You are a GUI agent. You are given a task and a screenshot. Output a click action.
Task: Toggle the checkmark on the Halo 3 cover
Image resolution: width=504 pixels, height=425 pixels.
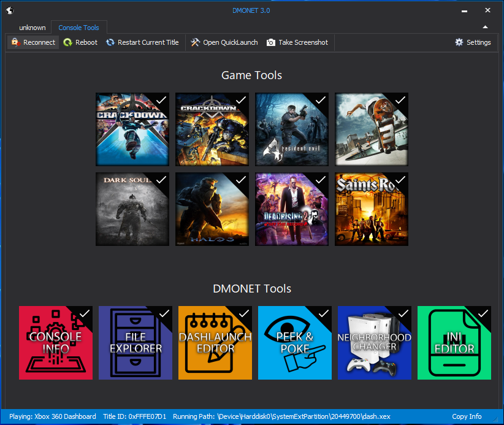240,180
